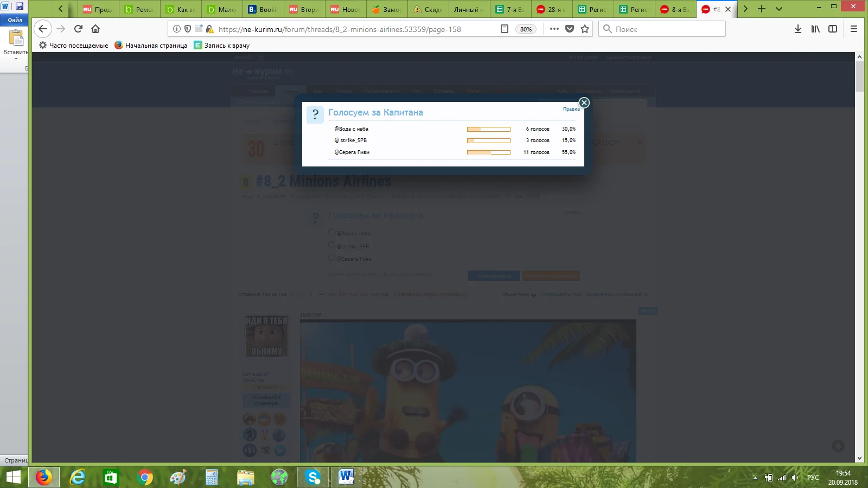Open the Правка link in the poll
Image resolution: width=868 pixels, height=488 pixels.
(571, 109)
